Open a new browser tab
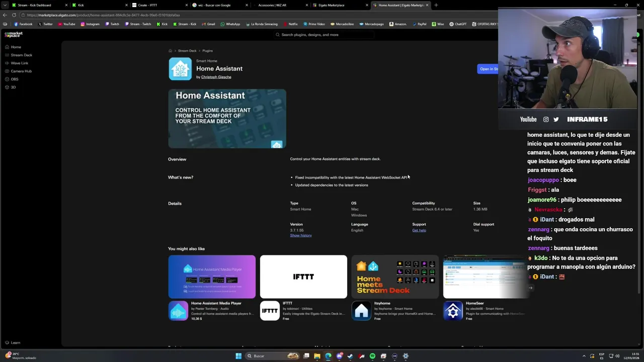644x362 pixels. [x=436, y=5]
